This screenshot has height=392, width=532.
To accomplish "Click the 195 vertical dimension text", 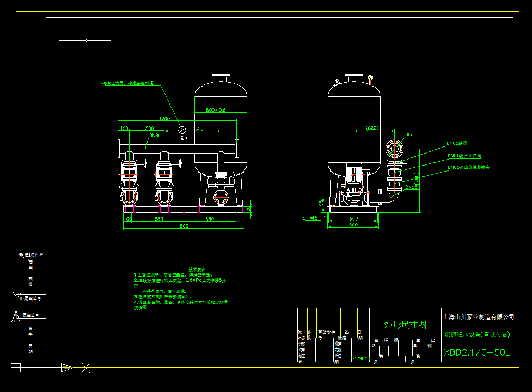I will (x=321, y=204).
